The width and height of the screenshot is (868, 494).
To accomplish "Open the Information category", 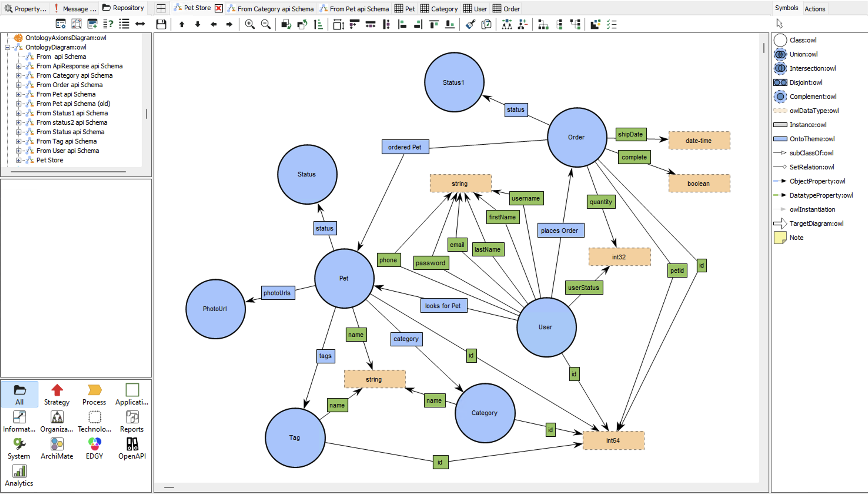I will [x=19, y=421].
